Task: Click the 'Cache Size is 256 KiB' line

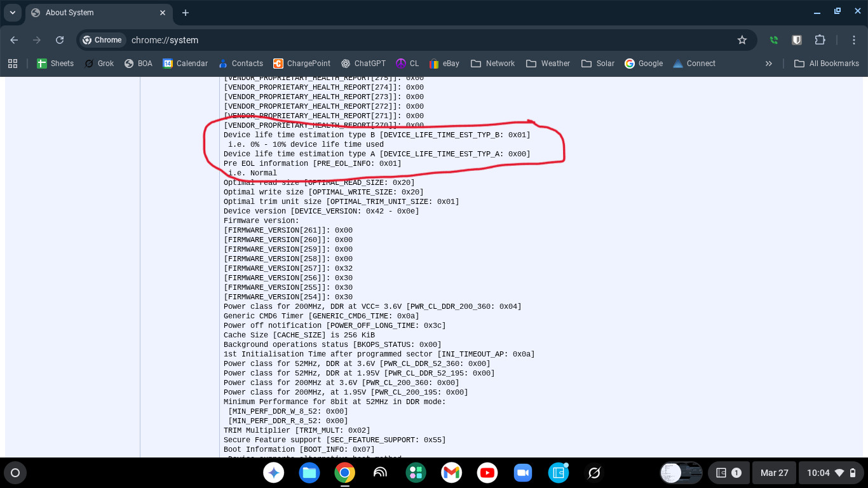Action: [299, 335]
